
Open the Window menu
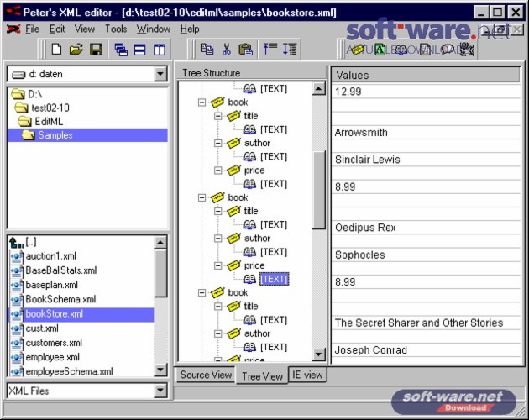click(154, 29)
